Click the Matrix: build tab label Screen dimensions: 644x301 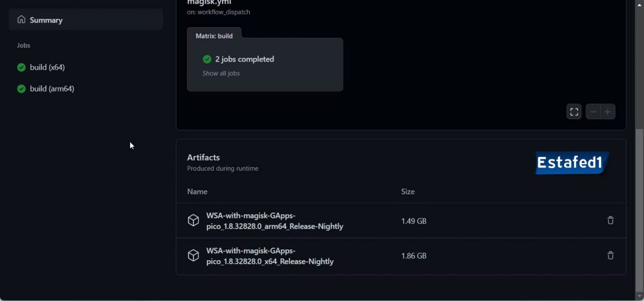[214, 36]
